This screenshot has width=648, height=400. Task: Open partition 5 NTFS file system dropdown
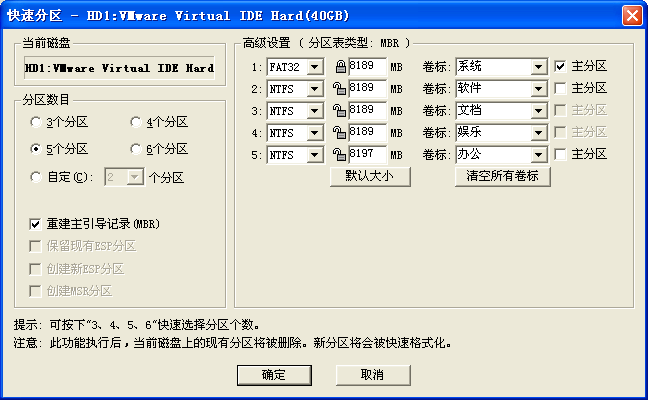[315, 154]
